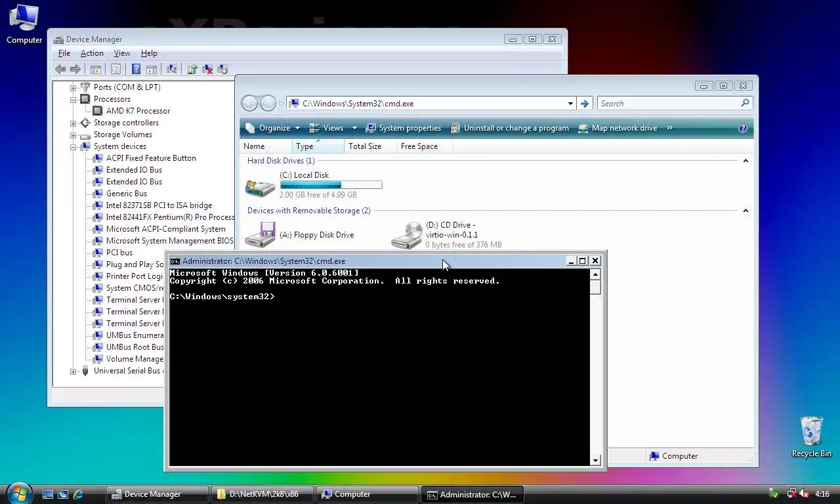Open Help menu in Device Manager
840x504 pixels.
[x=149, y=53]
